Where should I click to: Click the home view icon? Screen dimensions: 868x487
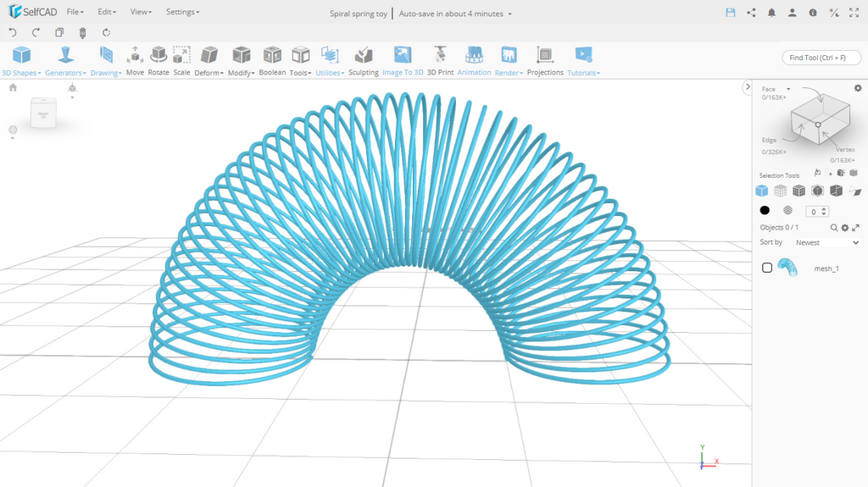[14, 87]
